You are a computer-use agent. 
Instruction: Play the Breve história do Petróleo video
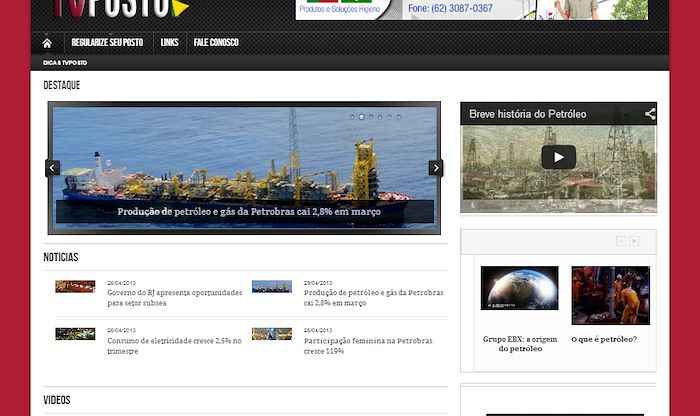click(x=558, y=157)
